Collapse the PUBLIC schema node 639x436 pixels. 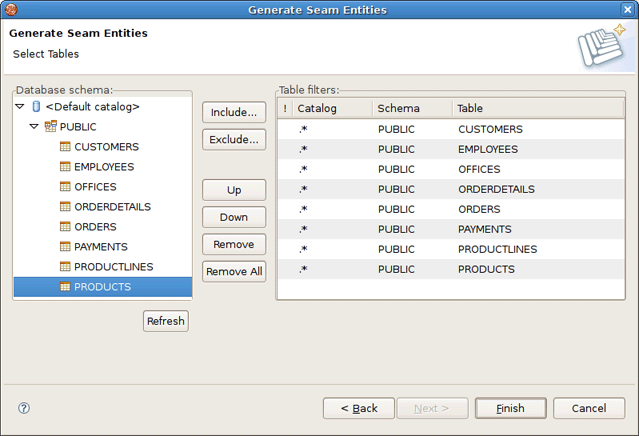[x=34, y=127]
